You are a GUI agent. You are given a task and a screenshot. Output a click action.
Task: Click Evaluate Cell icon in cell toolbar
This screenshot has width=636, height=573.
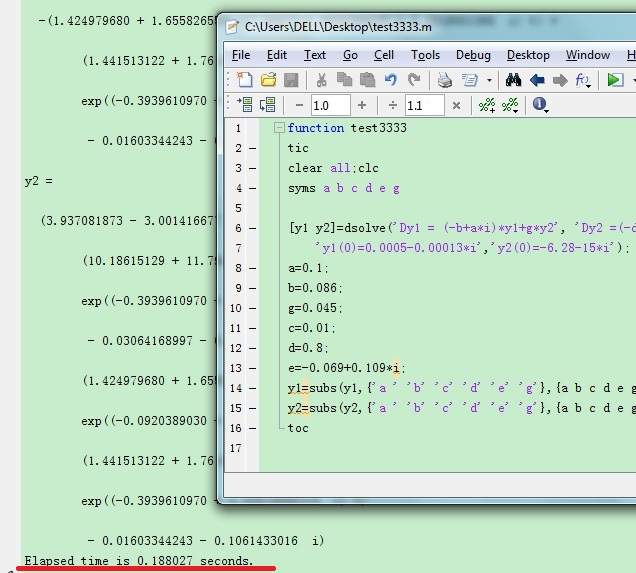(245, 105)
